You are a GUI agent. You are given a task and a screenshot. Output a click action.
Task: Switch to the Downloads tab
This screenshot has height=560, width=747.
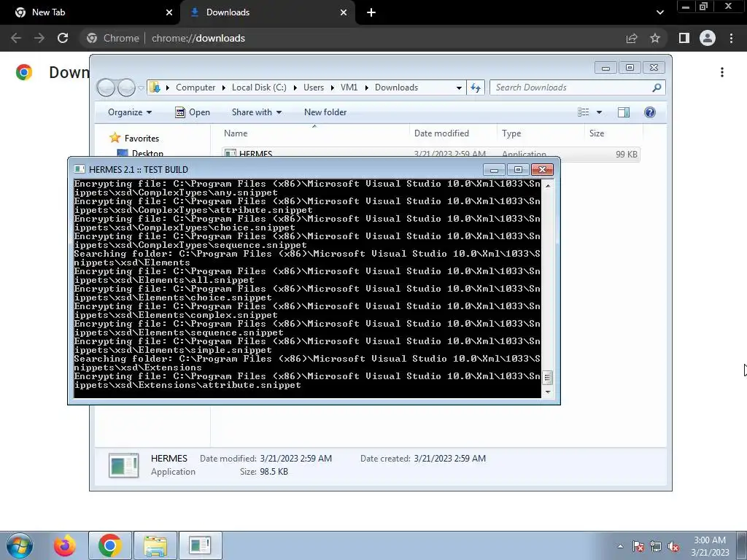[267, 12]
